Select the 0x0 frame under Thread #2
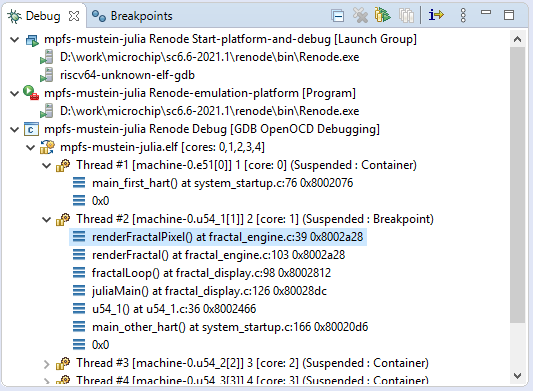The width and height of the screenshot is (533, 391). [x=100, y=345]
